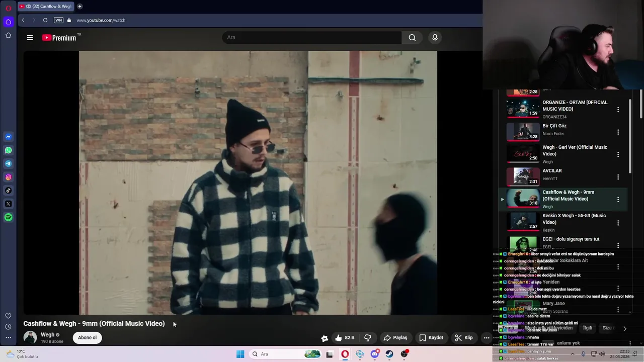Go to Opera start page home icon
Screen dimensions: 644x362
point(8,22)
